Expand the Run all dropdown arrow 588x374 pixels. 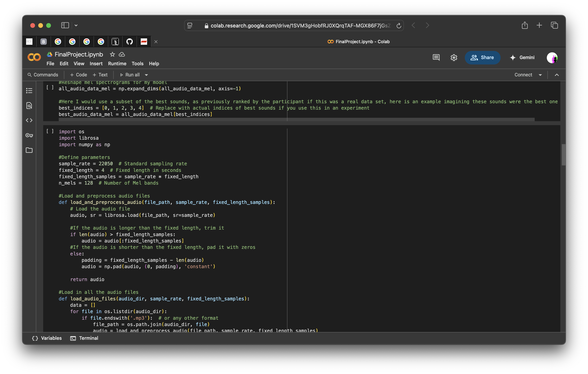pyautogui.click(x=147, y=75)
